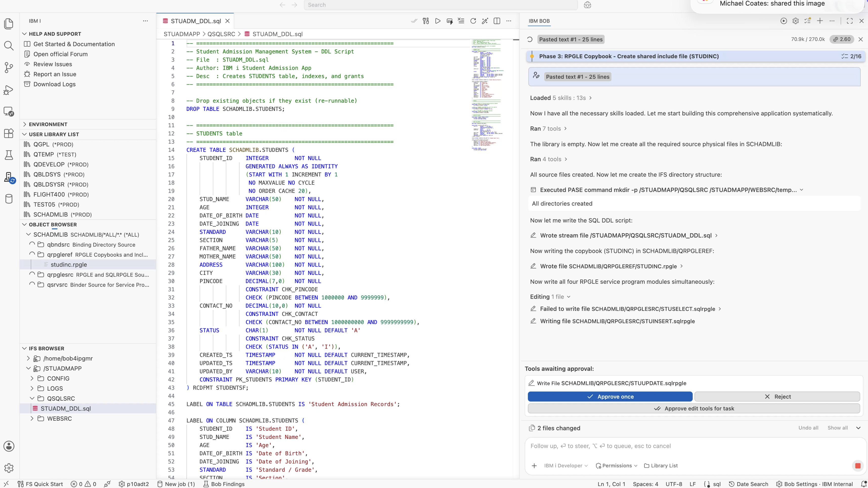Collapse the OBJECT BROWSER section
This screenshot has height=488, width=868.
coord(25,225)
